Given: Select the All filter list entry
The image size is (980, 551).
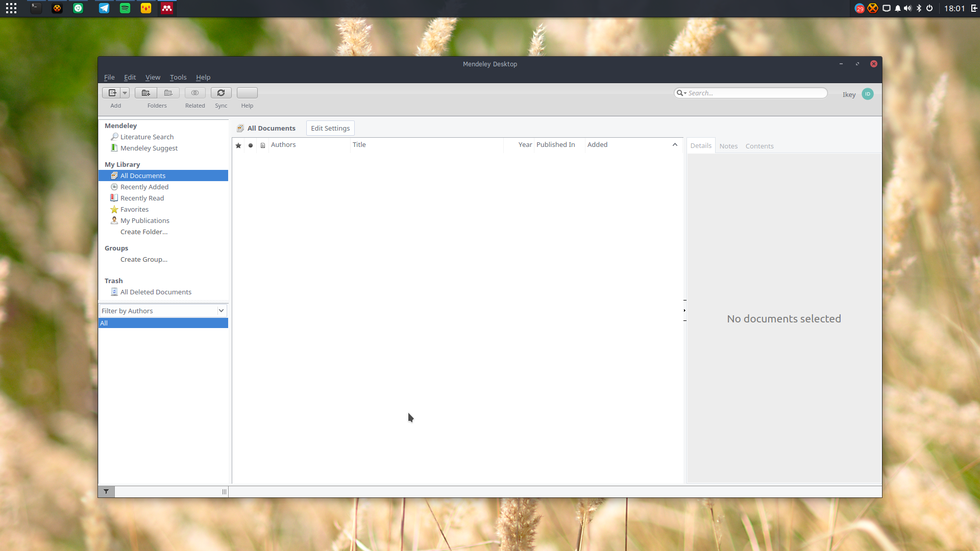Looking at the screenshot, I should (x=163, y=323).
